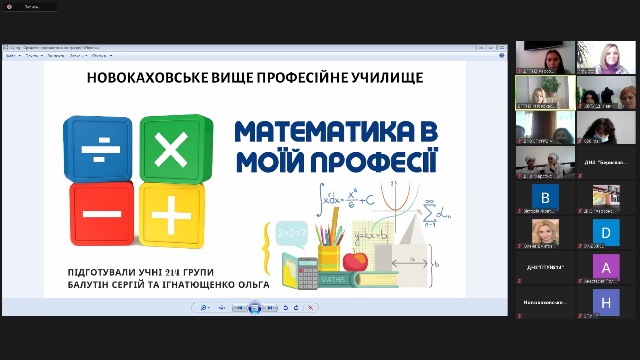This screenshot has height=360, width=640.
Task: Open the third menu item in viewer toolbar
Action: pos(56,56)
